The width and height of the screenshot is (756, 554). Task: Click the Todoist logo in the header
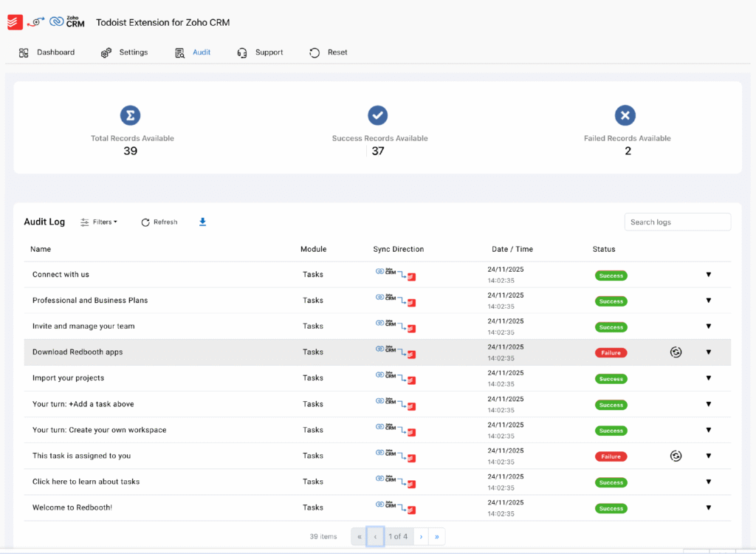click(13, 22)
